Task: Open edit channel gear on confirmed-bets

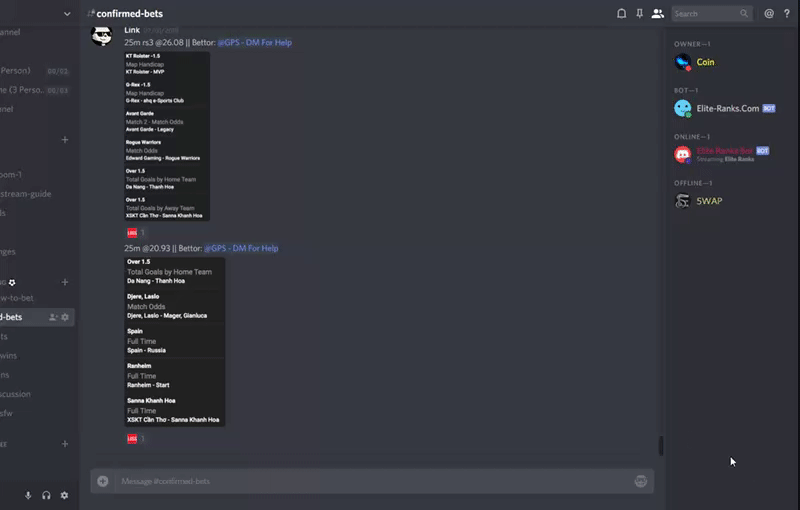Action: pos(65,317)
